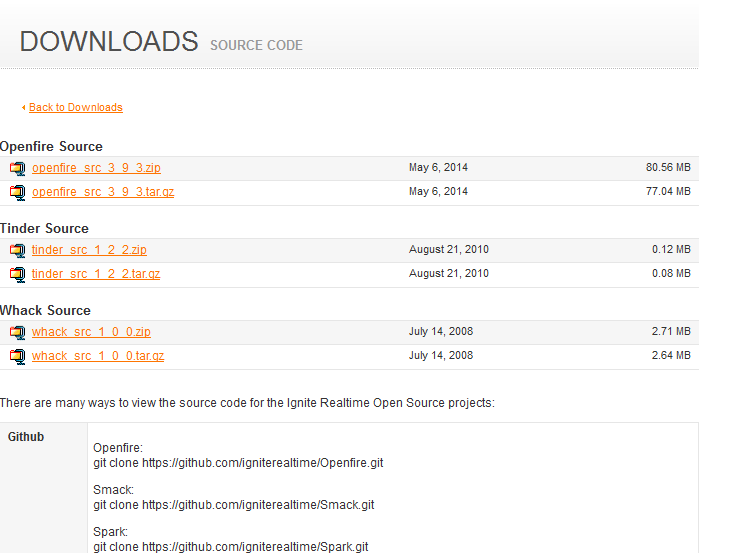Screen dimensions: 734x553
Task: Download whack_src_1_0_0.tar.gz
Action: pyautogui.click(x=98, y=355)
